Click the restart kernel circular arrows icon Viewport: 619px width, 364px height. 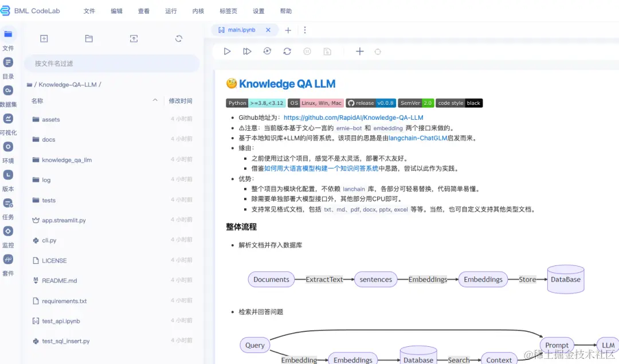click(287, 52)
